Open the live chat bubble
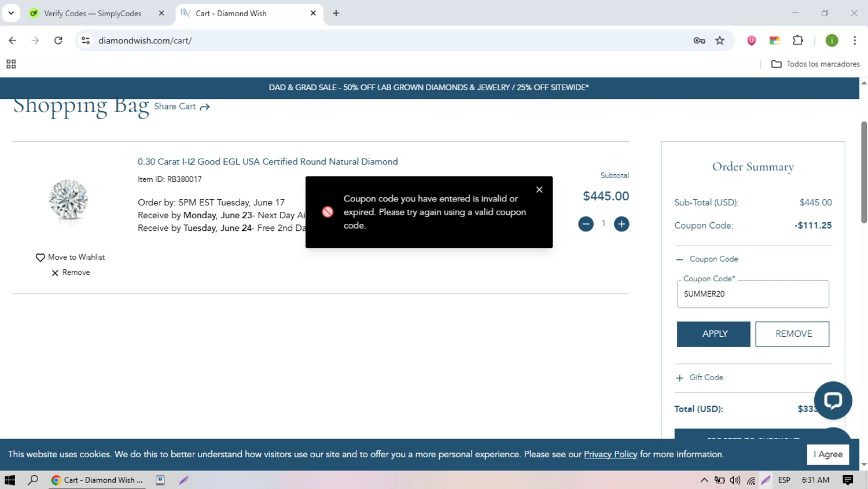Image resolution: width=868 pixels, height=489 pixels. click(833, 400)
